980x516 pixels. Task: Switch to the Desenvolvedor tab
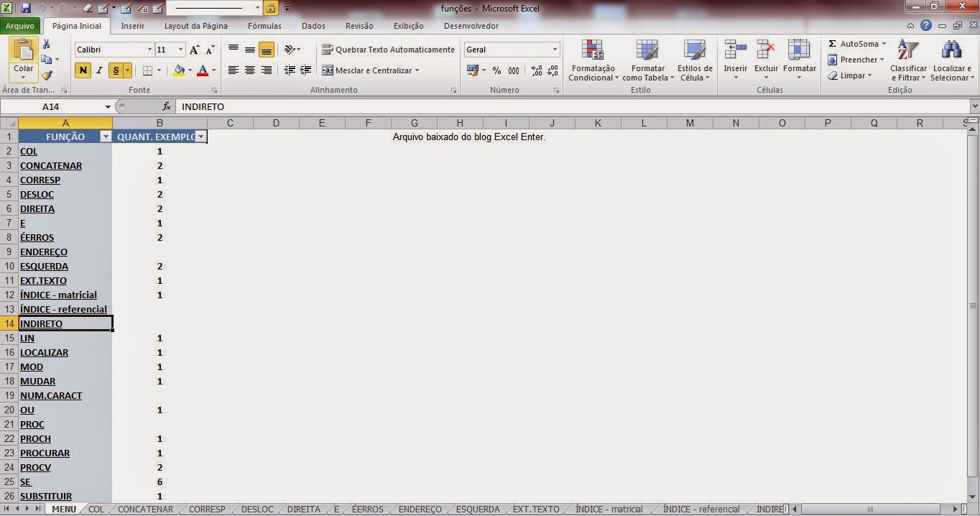(x=471, y=26)
